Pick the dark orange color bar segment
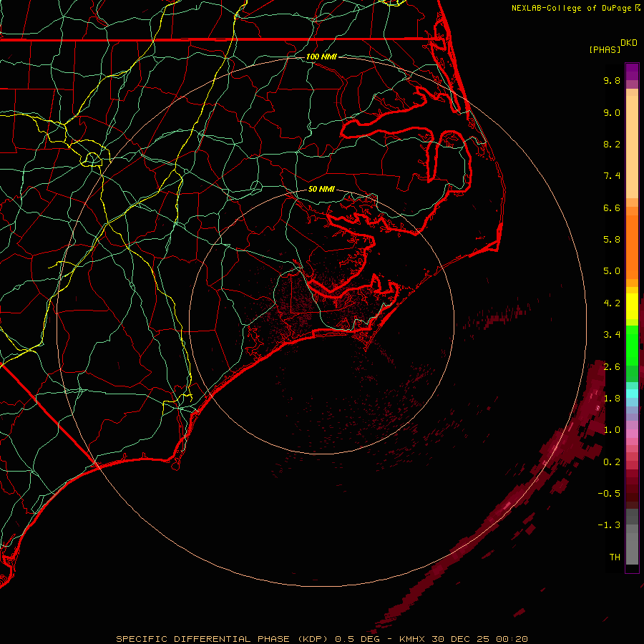Screen dimensions: 644x644 pos(632,246)
